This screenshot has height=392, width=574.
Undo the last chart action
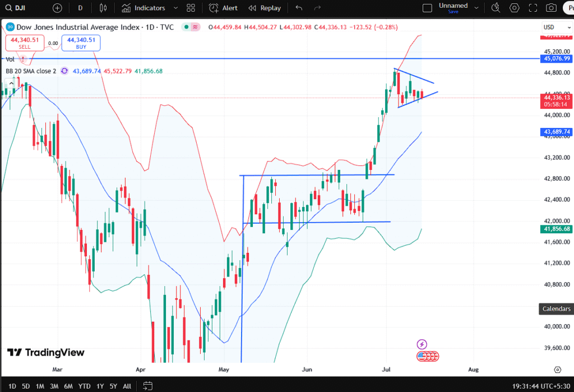(299, 8)
